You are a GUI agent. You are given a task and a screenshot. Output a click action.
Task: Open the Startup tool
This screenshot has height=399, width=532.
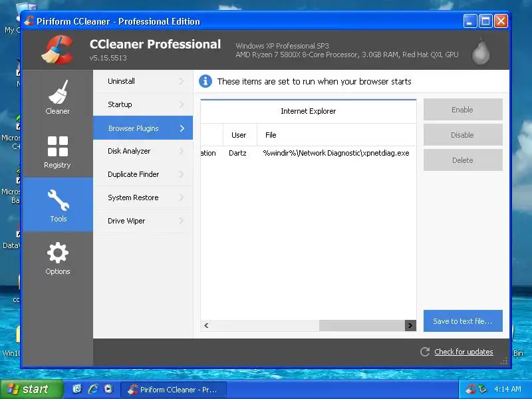pos(143,104)
